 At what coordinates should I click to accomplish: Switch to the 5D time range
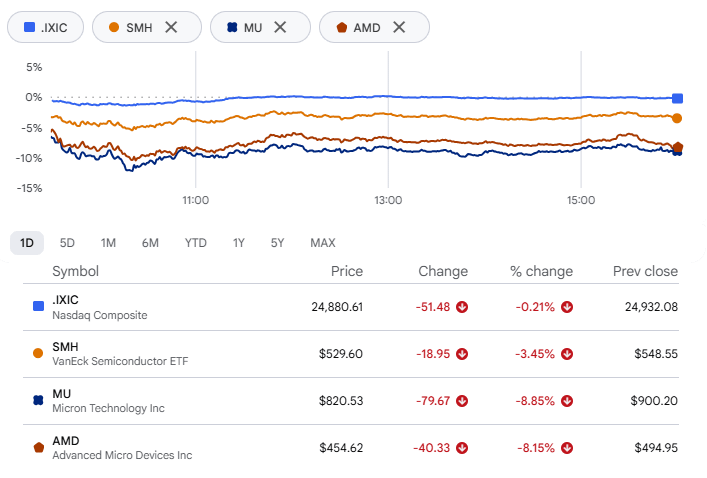[x=67, y=243]
